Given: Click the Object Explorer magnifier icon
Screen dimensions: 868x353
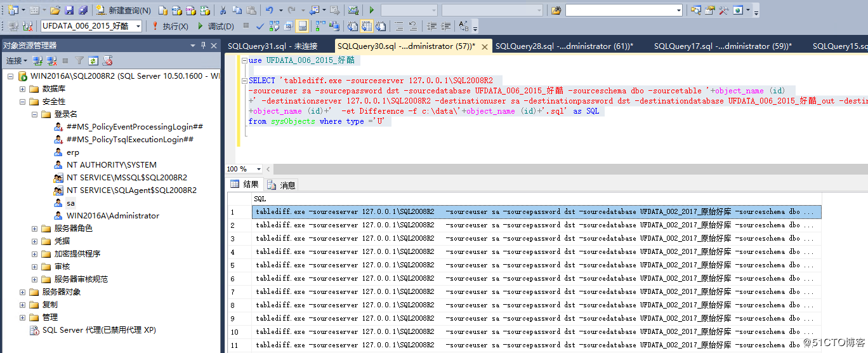Looking at the screenshot, I should click(696, 10).
